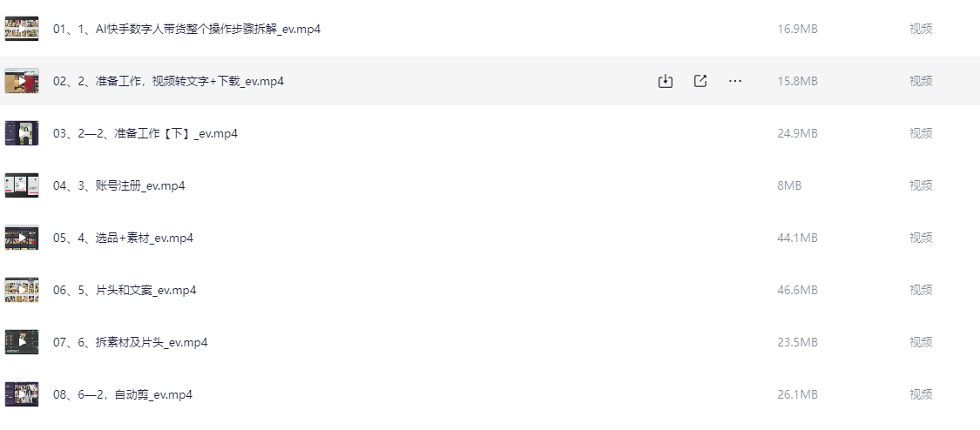Viewport: 980px width, 430px height.
Task: Open thumbnail of 08 自动剪 video
Action: (22, 394)
